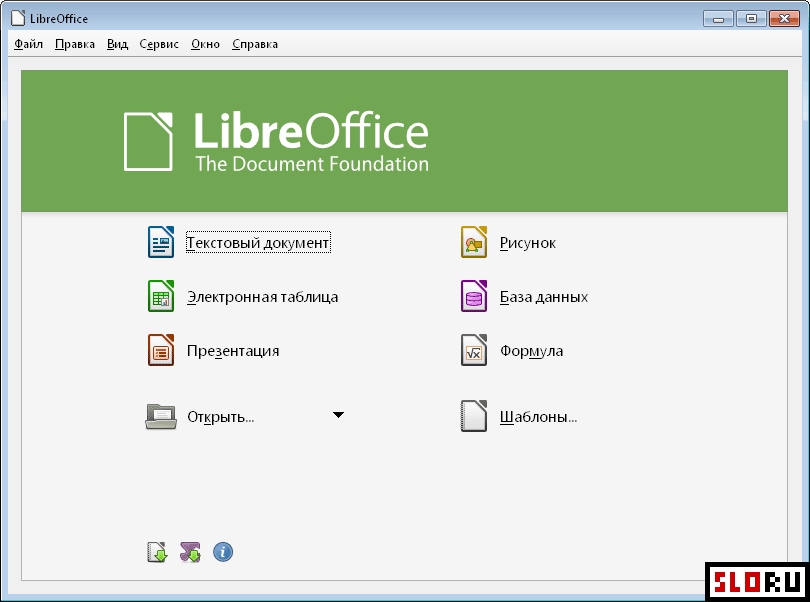The height and width of the screenshot is (602, 810).
Task: Click the blank templates page icon
Action: click(x=474, y=416)
